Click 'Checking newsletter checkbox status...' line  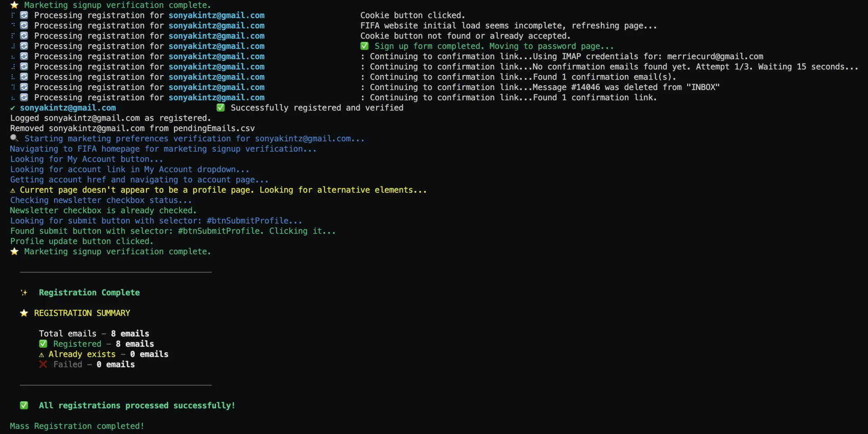[101, 200]
